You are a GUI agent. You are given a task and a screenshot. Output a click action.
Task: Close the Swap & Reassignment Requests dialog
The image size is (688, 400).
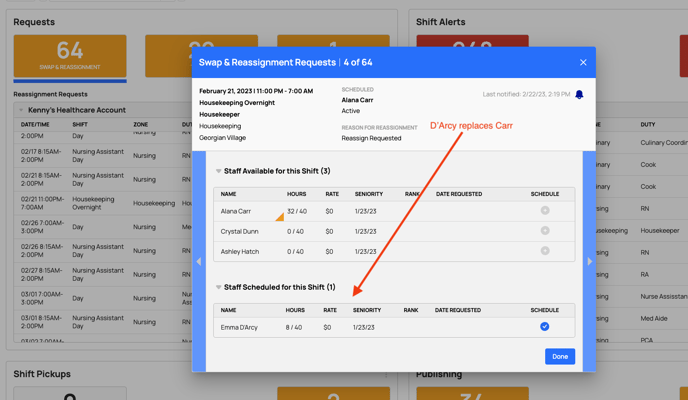coord(583,62)
